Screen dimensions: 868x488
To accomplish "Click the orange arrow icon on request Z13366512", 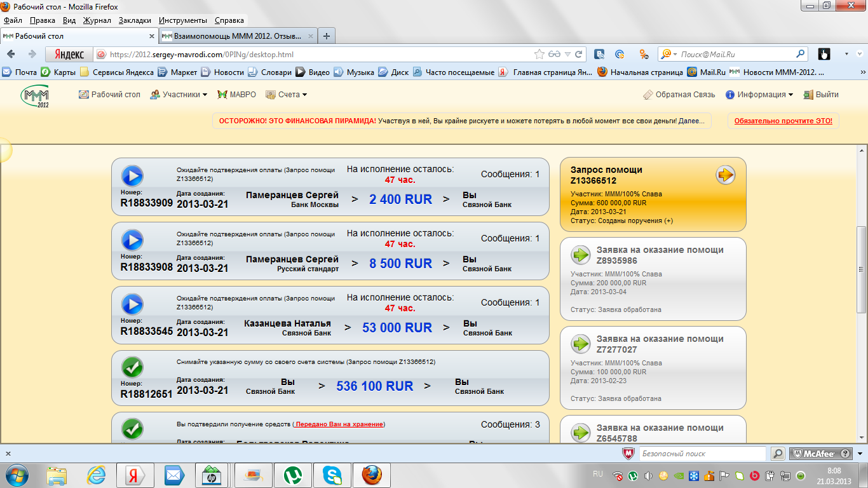I will point(726,175).
